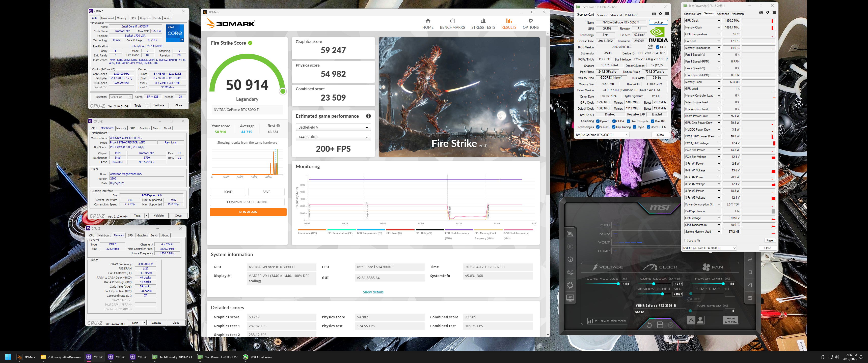The width and height of the screenshot is (868, 363).
Task: Select the user-defined fan profile icon in Afterburner
Action: (700, 320)
